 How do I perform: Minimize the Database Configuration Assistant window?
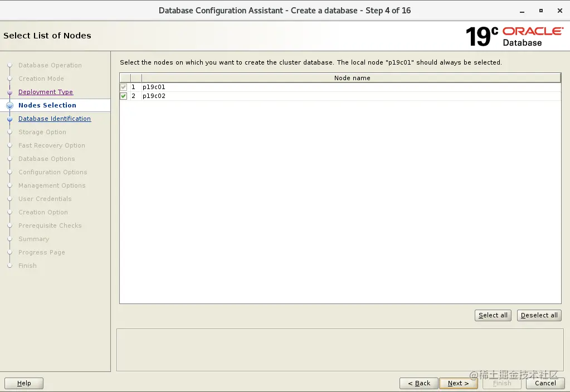522,11
